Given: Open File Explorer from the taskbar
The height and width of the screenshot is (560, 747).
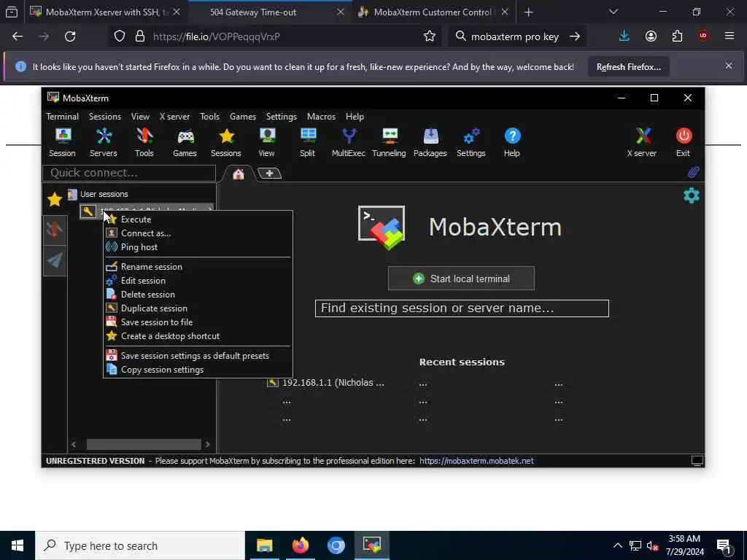Looking at the screenshot, I should (x=264, y=545).
